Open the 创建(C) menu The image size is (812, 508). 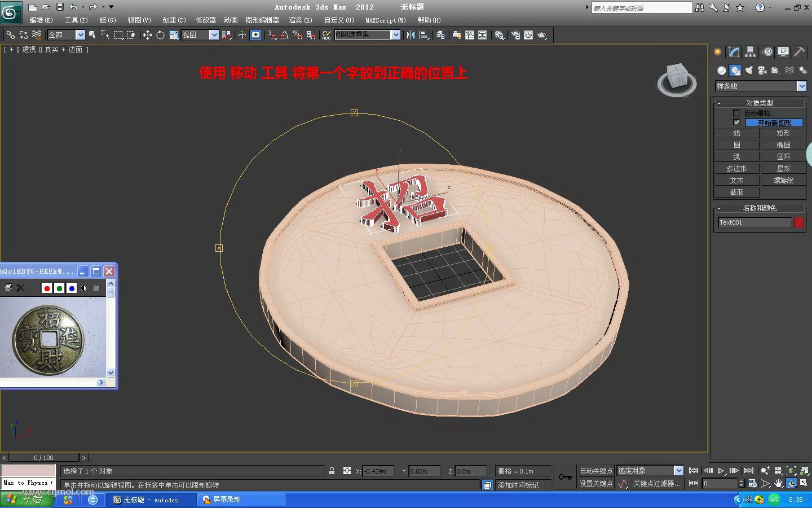click(174, 20)
